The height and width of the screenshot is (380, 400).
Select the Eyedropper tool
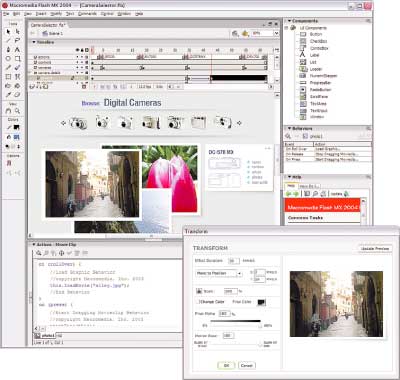click(x=8, y=95)
